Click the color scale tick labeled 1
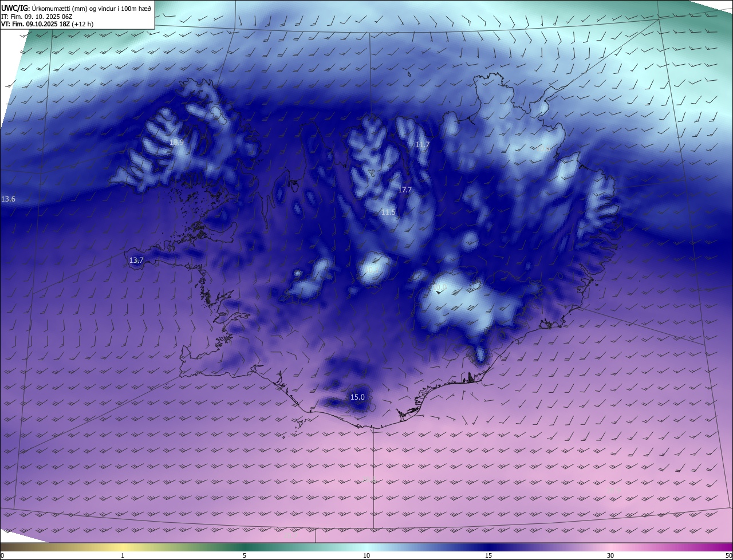Screen dimensions: 733x560 pyautogui.click(x=123, y=556)
